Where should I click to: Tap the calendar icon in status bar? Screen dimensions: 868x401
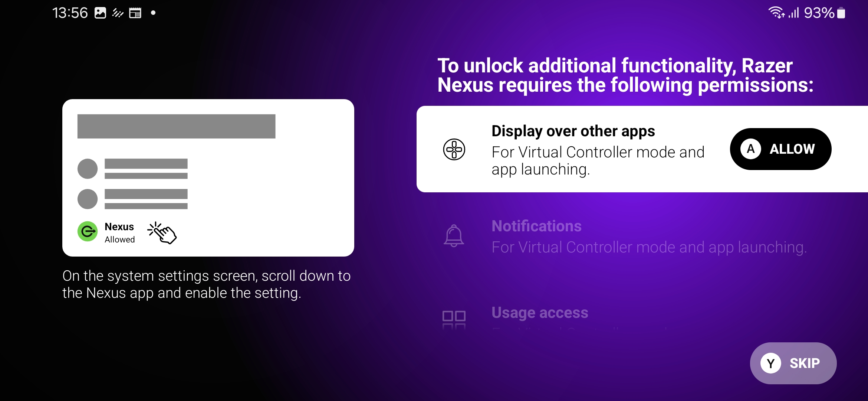(135, 13)
